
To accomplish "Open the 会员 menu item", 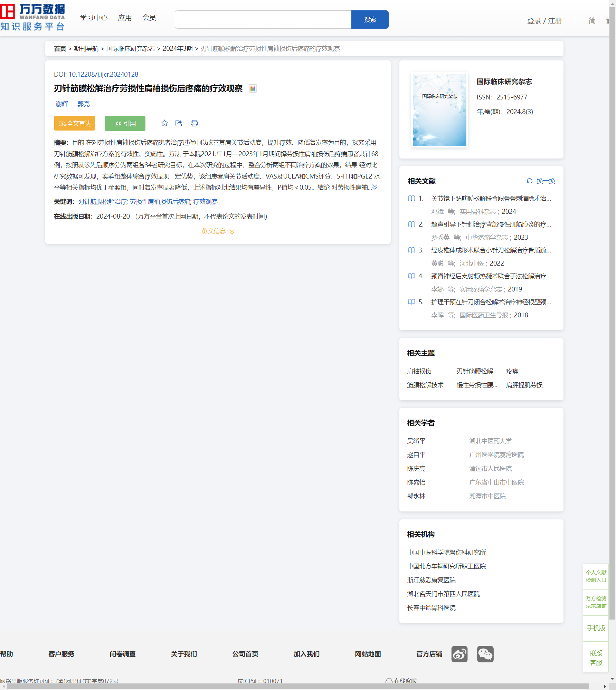I will pyautogui.click(x=149, y=18).
